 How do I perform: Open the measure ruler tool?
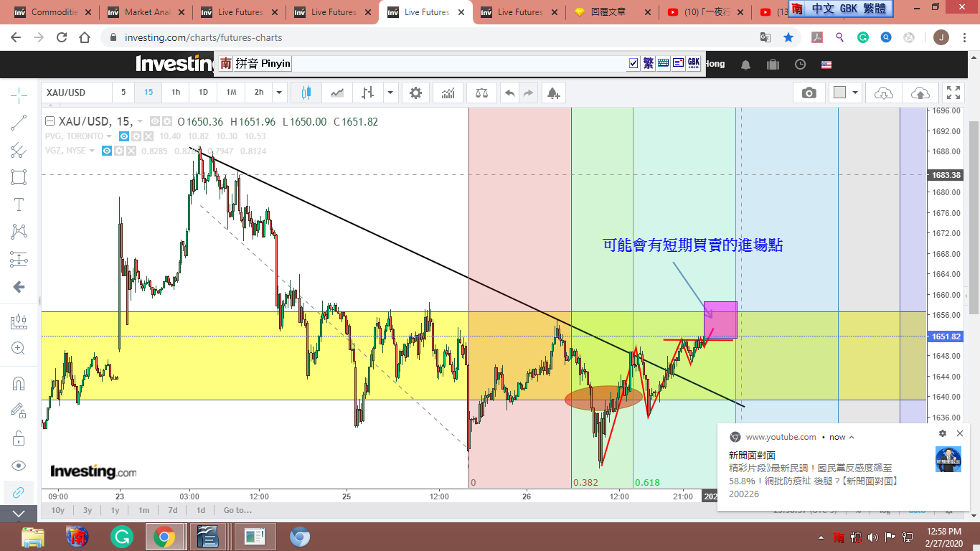19,321
